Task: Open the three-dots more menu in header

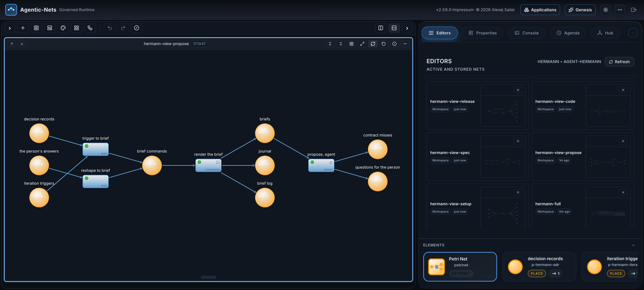Action: 620,10
